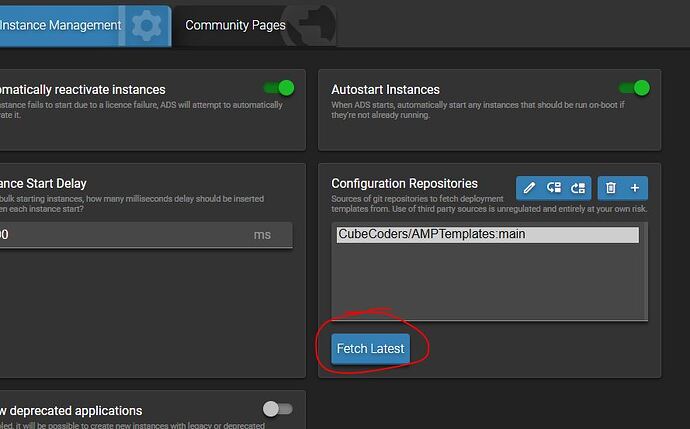Image resolution: width=690 pixels, height=429 pixels.
Task: Select the CubeCoders/AMPTemplates:main list entry
Action: click(488, 235)
